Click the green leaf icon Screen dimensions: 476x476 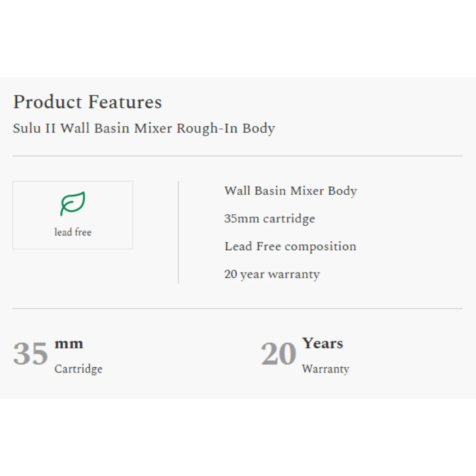click(73, 203)
